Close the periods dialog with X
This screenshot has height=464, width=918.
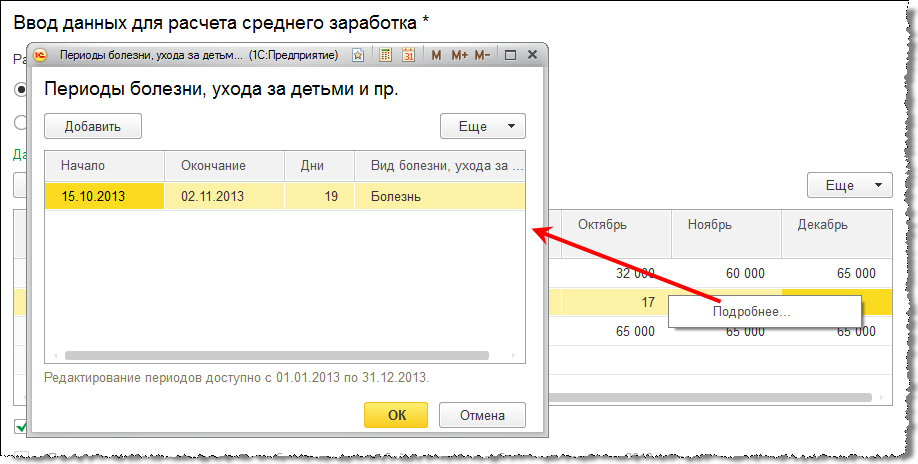[532, 54]
